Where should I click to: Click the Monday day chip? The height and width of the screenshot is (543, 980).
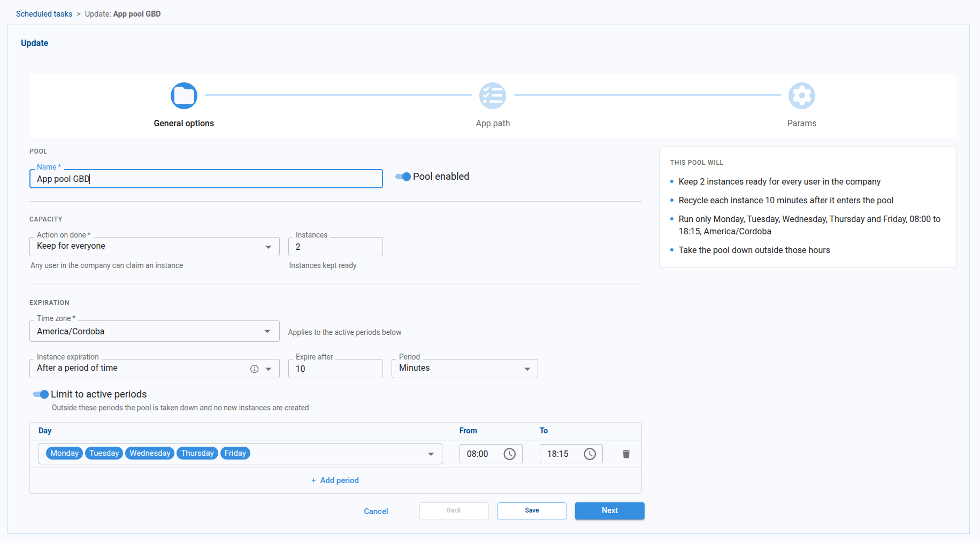pyautogui.click(x=64, y=453)
